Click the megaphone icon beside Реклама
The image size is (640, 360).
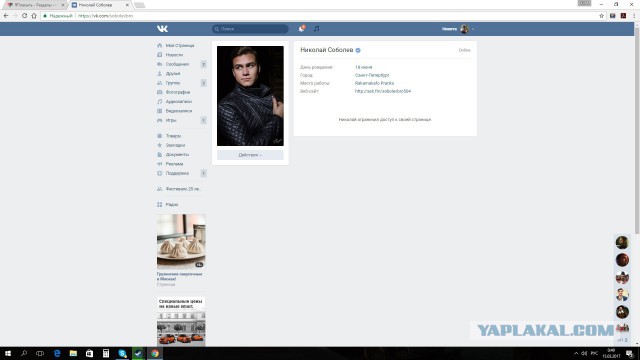160,164
